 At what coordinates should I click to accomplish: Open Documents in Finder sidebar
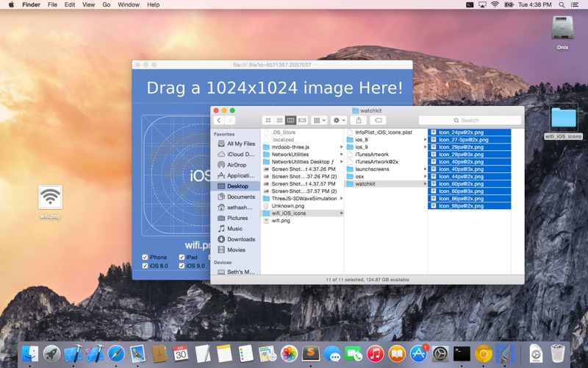[x=236, y=197]
